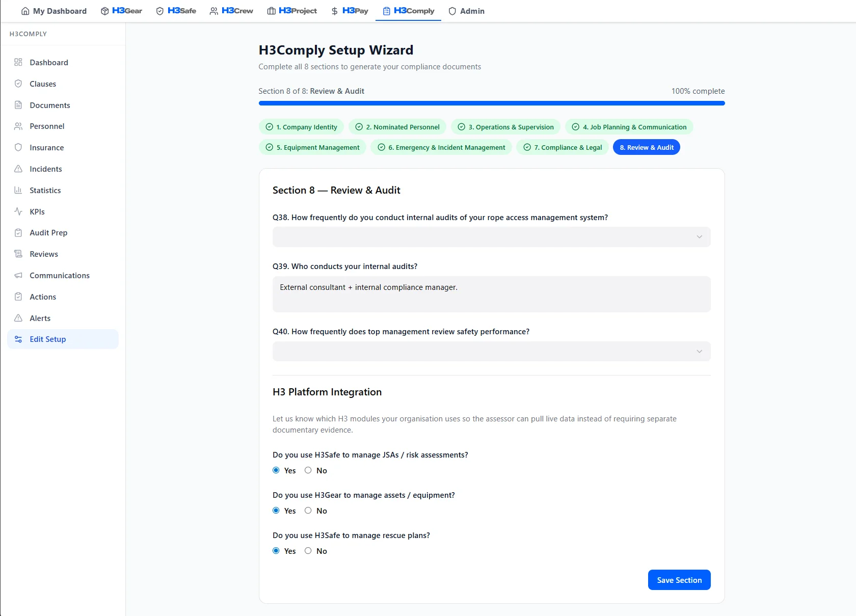Click the My Dashboard home icon

click(x=25, y=11)
